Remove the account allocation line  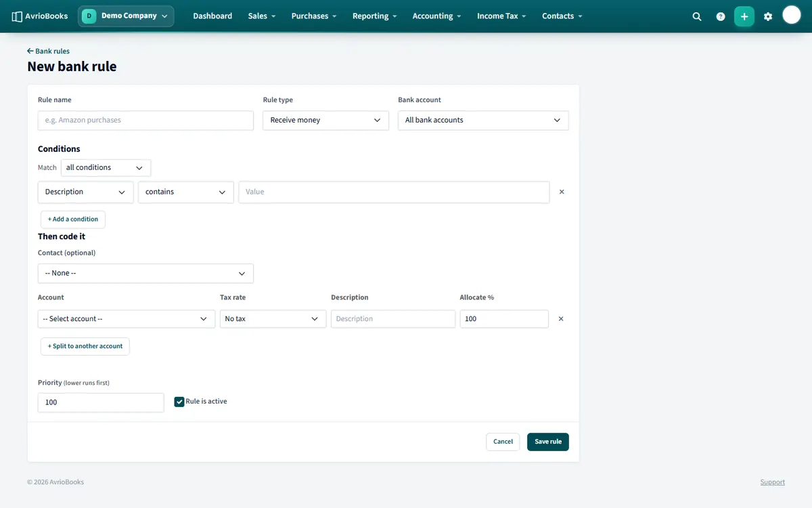coord(560,318)
